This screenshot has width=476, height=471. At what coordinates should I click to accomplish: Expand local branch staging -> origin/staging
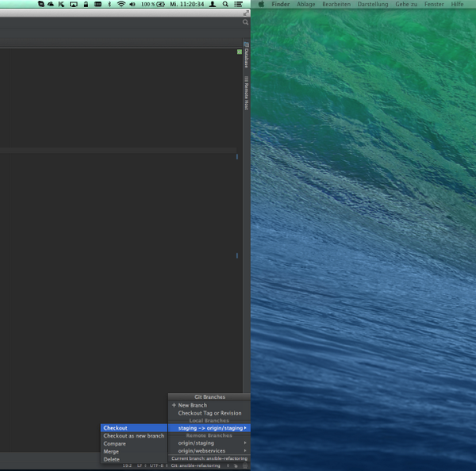tap(209, 428)
